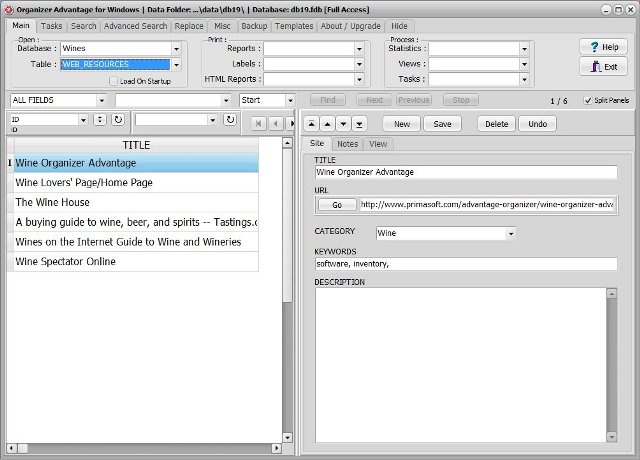Expand the Table dropdown WEB_RESOURCES
The image size is (640, 460).
coord(176,64)
